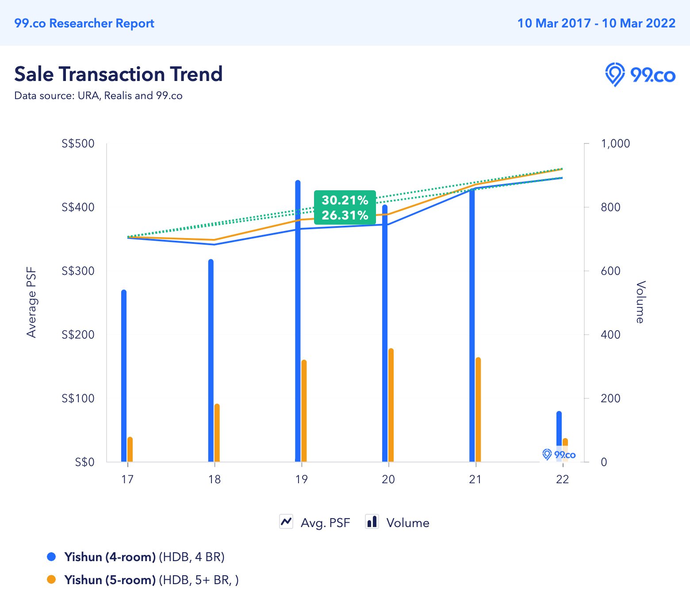Click the x-axis tick label 22
Screen dimensions: 690x616
point(562,479)
